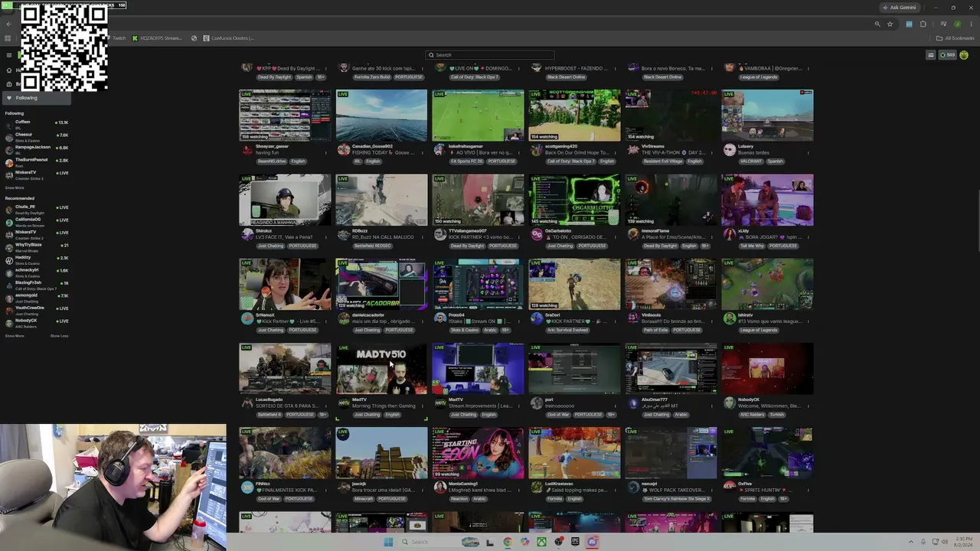Open options menu on Lulaavy card
This screenshot has width=980, height=551.
click(809, 152)
